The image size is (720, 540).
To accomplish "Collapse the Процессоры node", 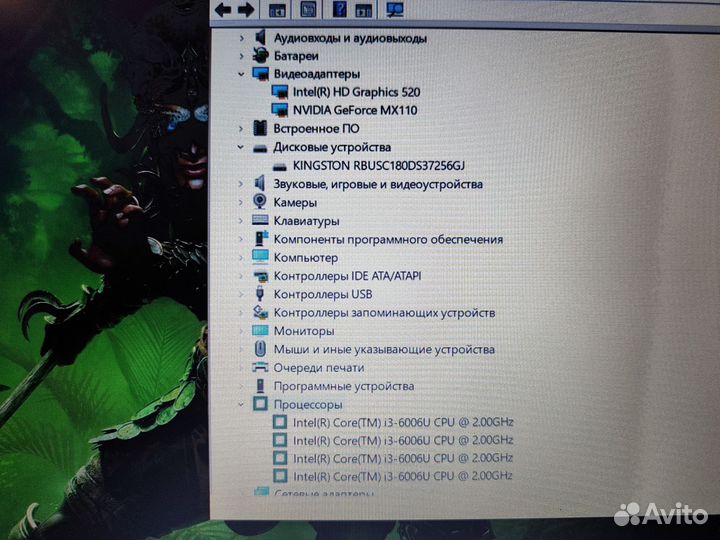I will (x=241, y=405).
